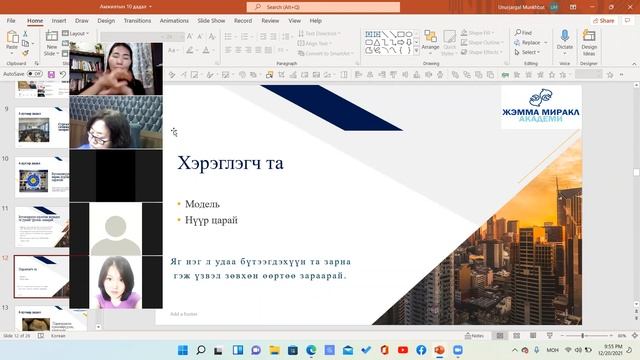Click Slide Sorter view icon
Screen dimensions: 640x360
click(516, 336)
